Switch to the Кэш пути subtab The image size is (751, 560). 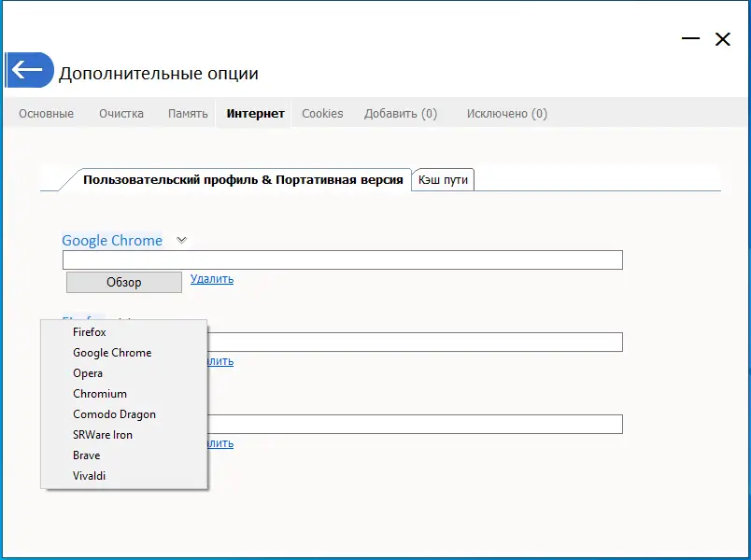(x=444, y=180)
